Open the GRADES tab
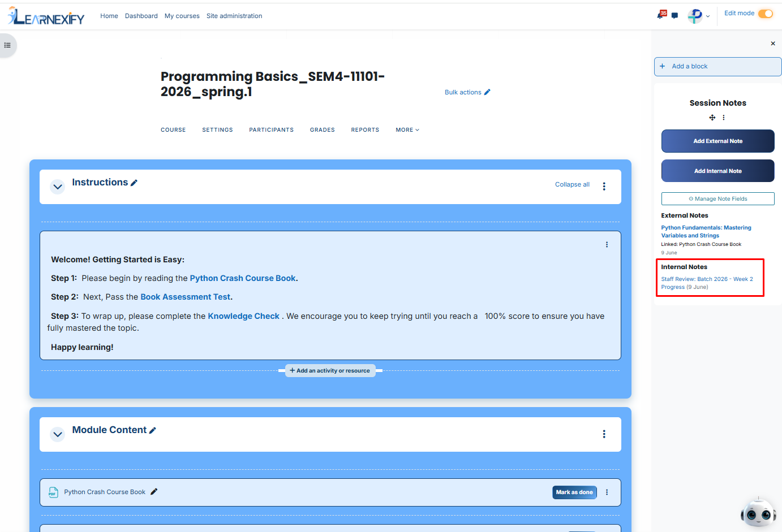 coord(323,130)
